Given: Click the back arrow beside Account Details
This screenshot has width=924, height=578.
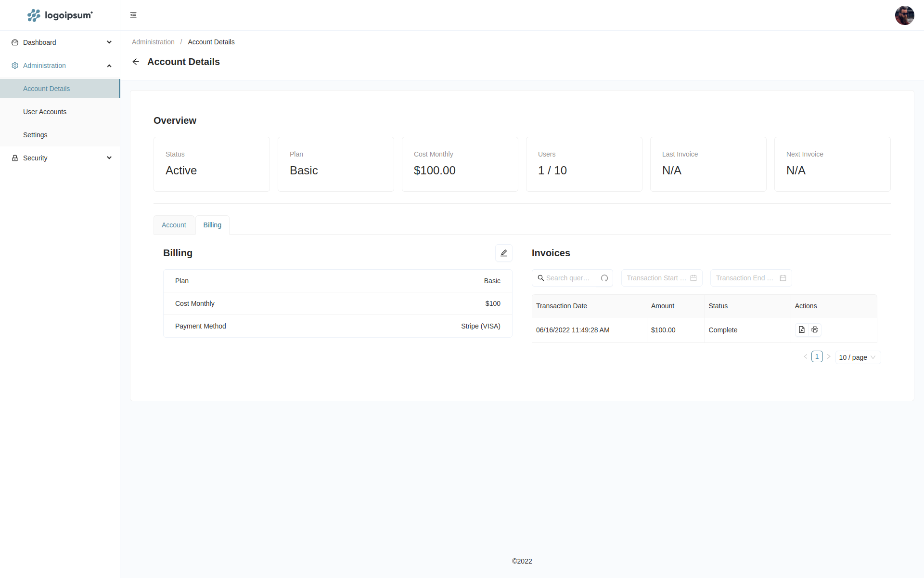Looking at the screenshot, I should [136, 62].
